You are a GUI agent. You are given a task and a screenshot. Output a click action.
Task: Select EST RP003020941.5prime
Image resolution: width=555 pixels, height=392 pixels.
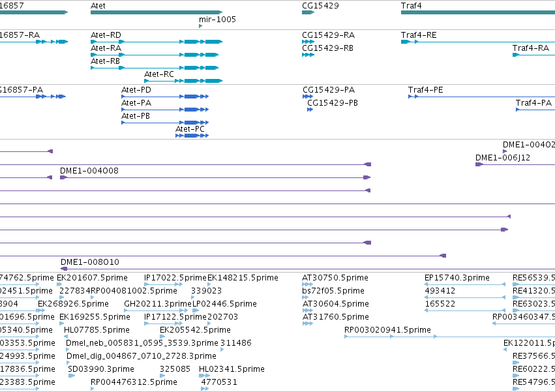tap(449, 337)
